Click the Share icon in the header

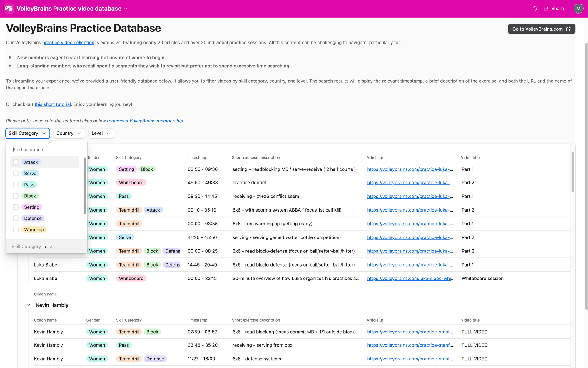[x=547, y=9]
